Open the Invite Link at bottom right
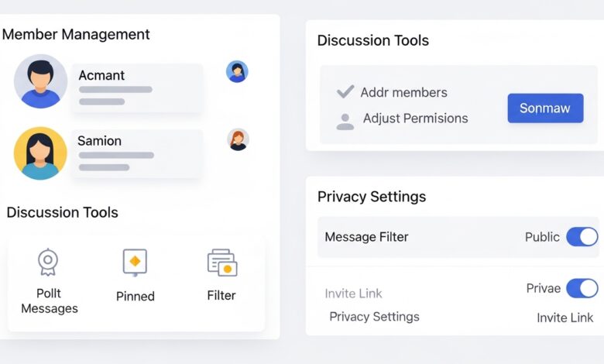 pos(565,318)
